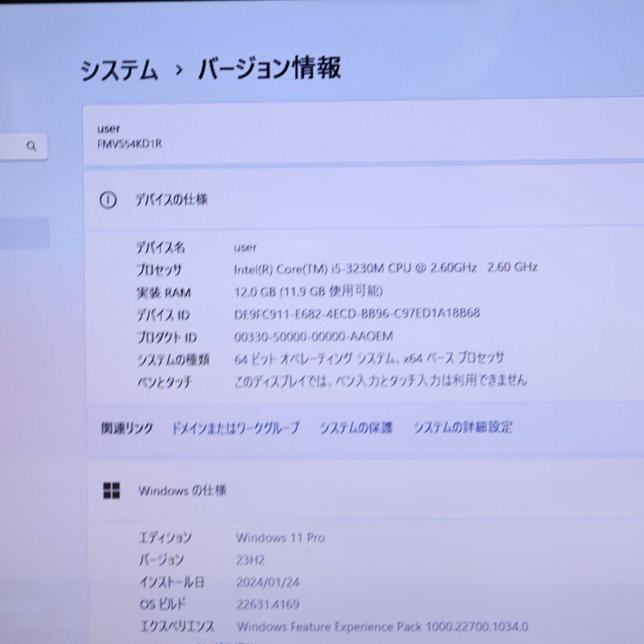
Task: Select the system type 64 ビット value
Action: [x=369, y=358]
